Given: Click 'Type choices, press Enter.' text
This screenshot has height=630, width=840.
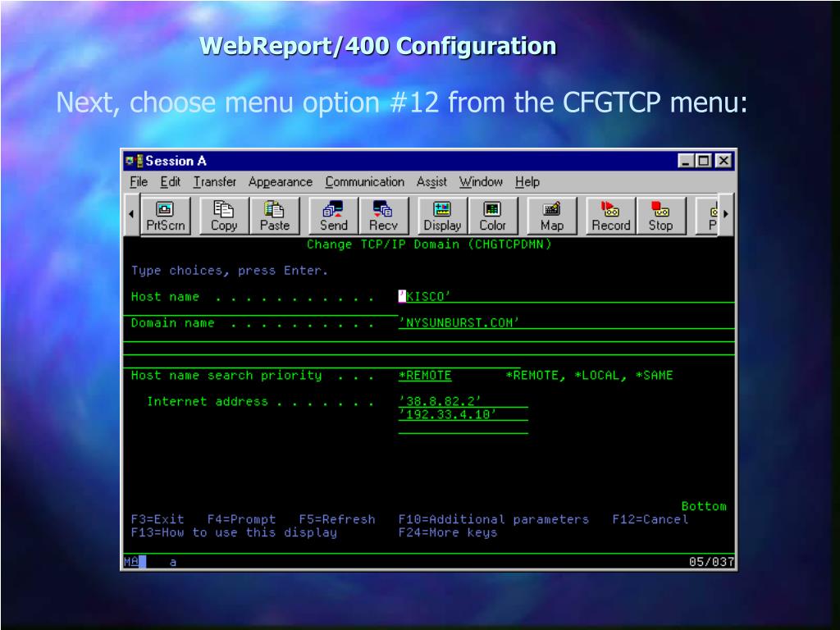Looking at the screenshot, I should (x=230, y=271).
